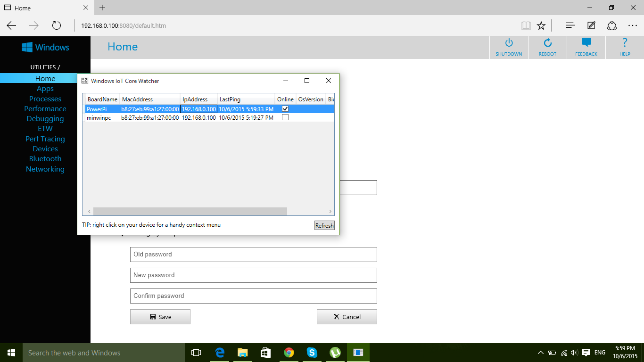The image size is (644, 362).
Task: Launch Edge from taskbar
Action: [x=219, y=353]
